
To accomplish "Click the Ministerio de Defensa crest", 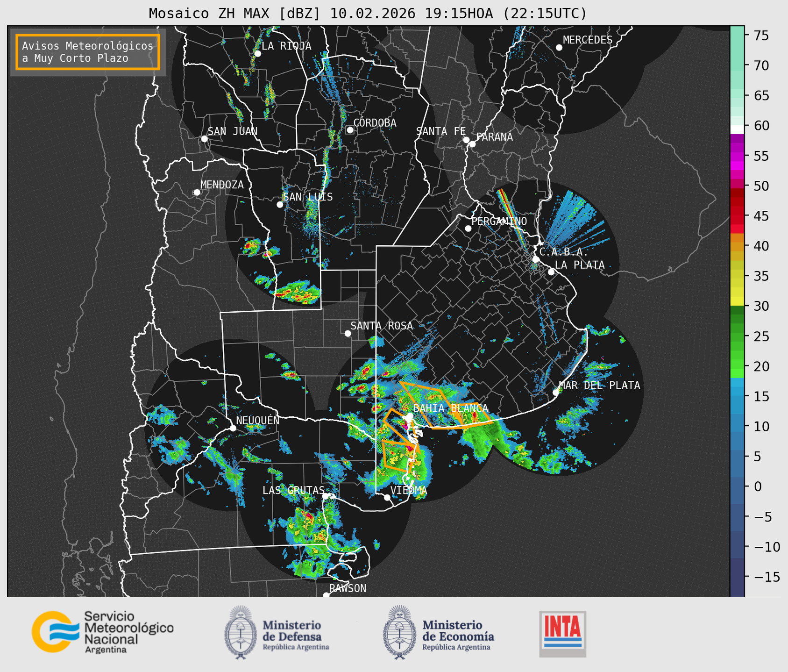I will pyautogui.click(x=241, y=632).
